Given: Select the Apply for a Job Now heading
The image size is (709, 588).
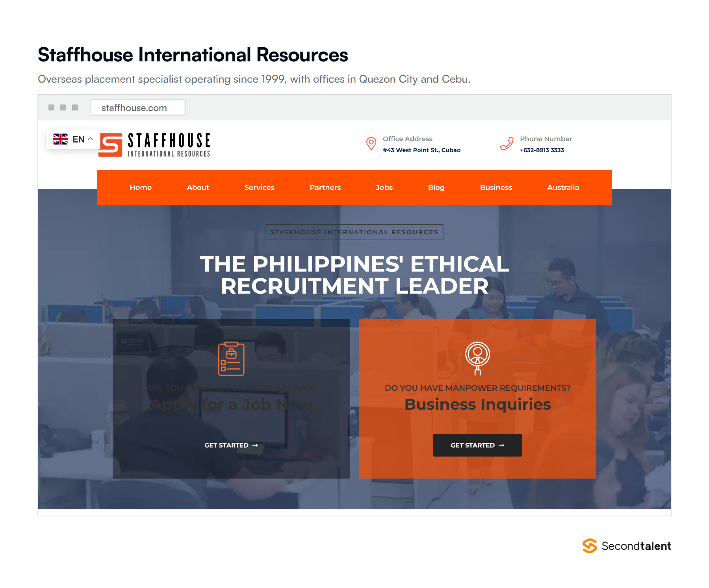Looking at the screenshot, I should (x=231, y=404).
